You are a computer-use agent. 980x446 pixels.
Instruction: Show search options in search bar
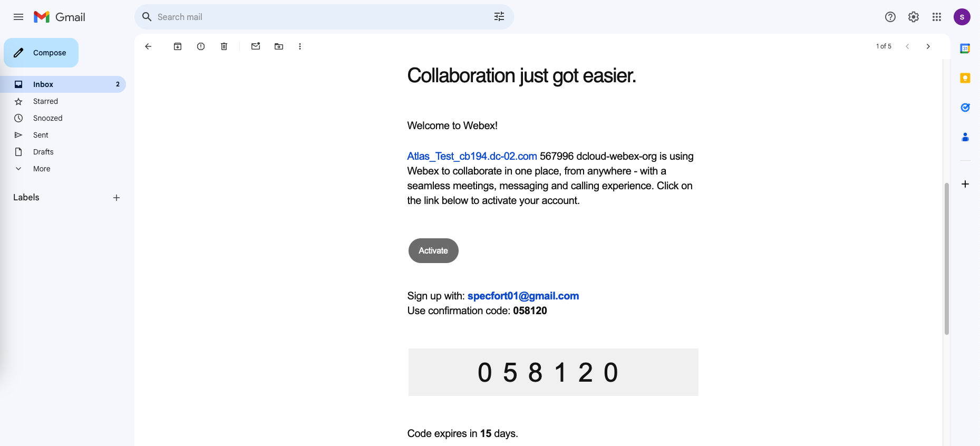click(499, 17)
